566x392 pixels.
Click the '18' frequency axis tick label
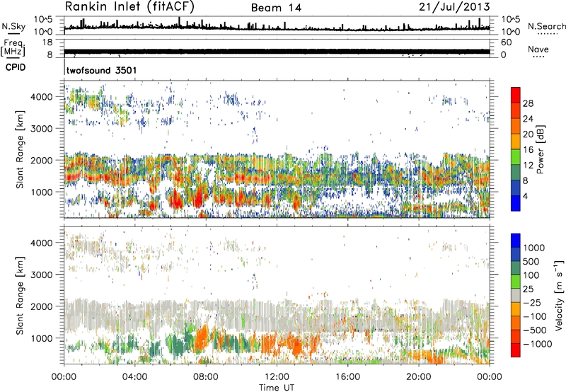coord(47,42)
